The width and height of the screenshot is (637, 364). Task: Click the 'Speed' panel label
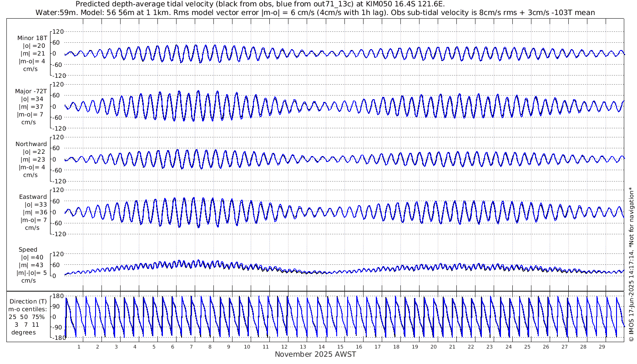tap(28, 249)
